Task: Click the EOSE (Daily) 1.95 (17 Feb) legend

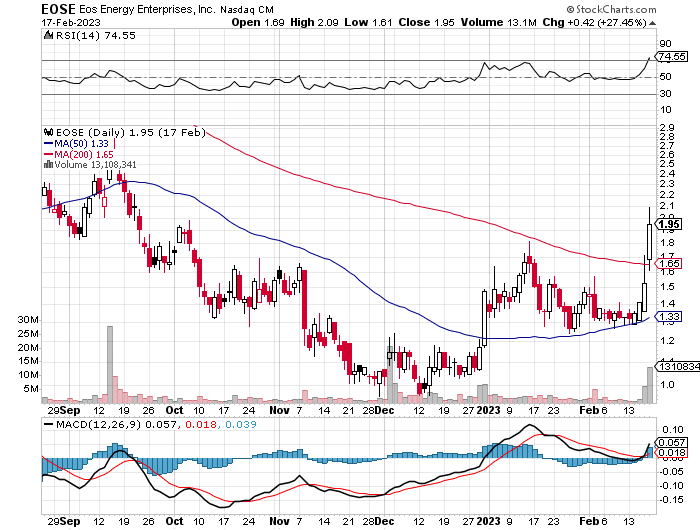Action: point(131,132)
